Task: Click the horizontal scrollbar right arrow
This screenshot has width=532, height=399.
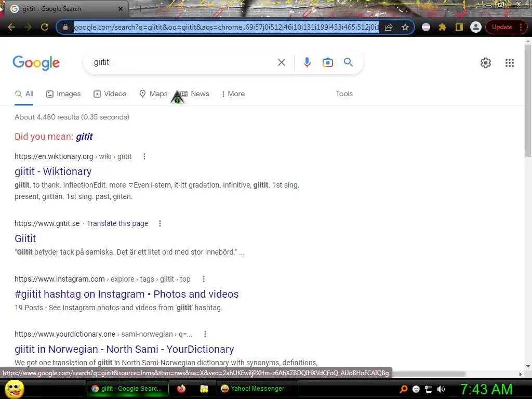Action: point(521,374)
